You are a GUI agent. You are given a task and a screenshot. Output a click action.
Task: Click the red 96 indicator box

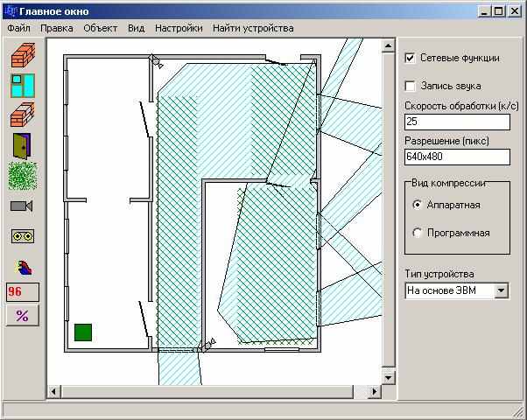(x=23, y=291)
